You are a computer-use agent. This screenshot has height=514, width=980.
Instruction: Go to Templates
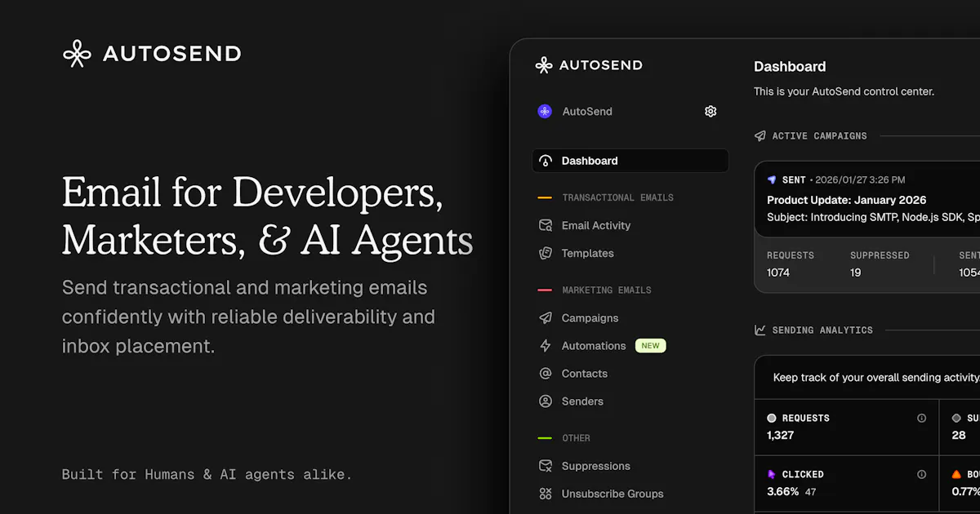pyautogui.click(x=588, y=253)
